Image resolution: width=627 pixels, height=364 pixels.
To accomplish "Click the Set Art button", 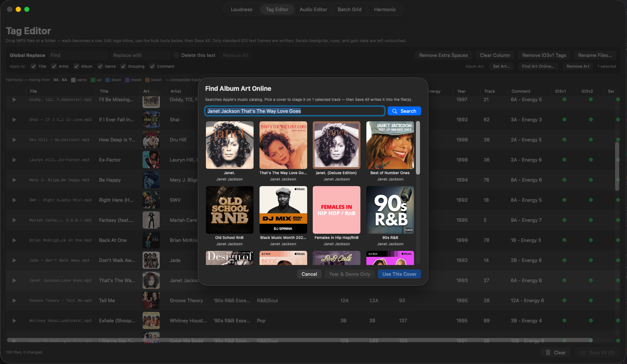I will coord(501,66).
